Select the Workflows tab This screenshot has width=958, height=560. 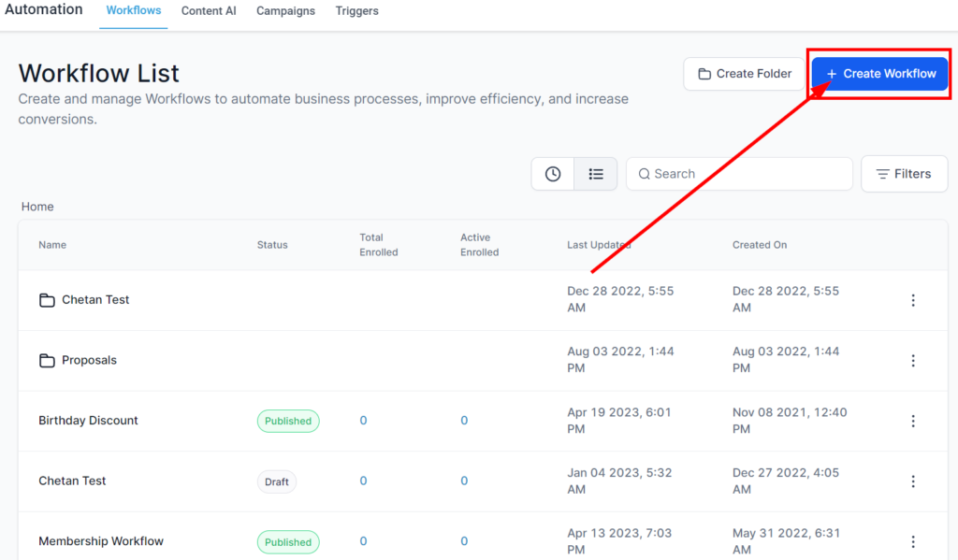coord(133,11)
